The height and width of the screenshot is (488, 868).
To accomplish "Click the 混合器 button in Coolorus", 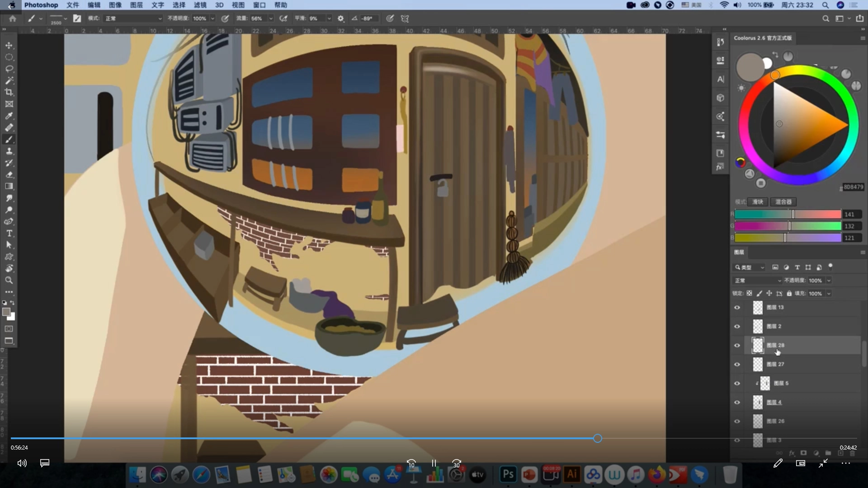I will click(x=783, y=202).
